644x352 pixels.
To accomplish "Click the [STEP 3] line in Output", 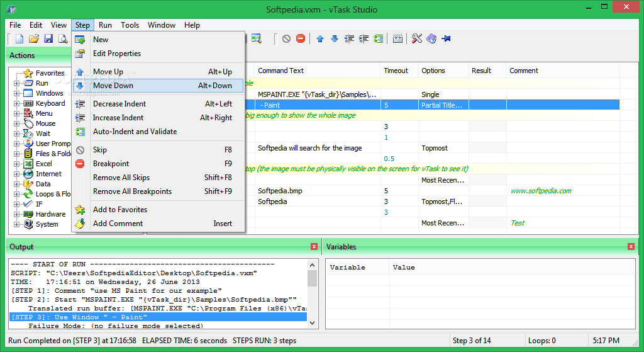I will (x=158, y=317).
